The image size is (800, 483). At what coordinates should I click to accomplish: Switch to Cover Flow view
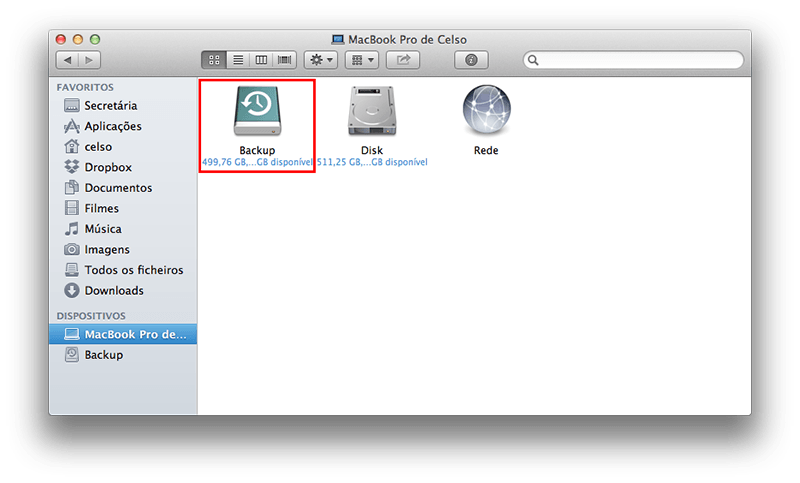click(285, 60)
